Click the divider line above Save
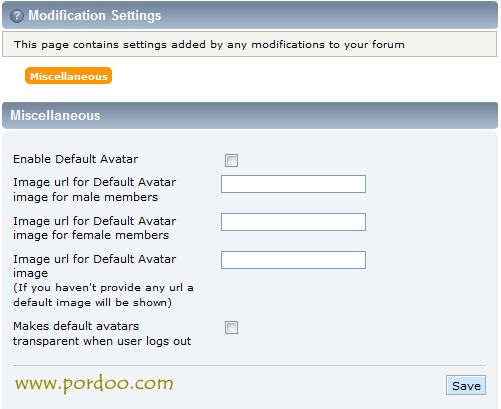Viewport: 501px width, 409px height. tap(249, 366)
